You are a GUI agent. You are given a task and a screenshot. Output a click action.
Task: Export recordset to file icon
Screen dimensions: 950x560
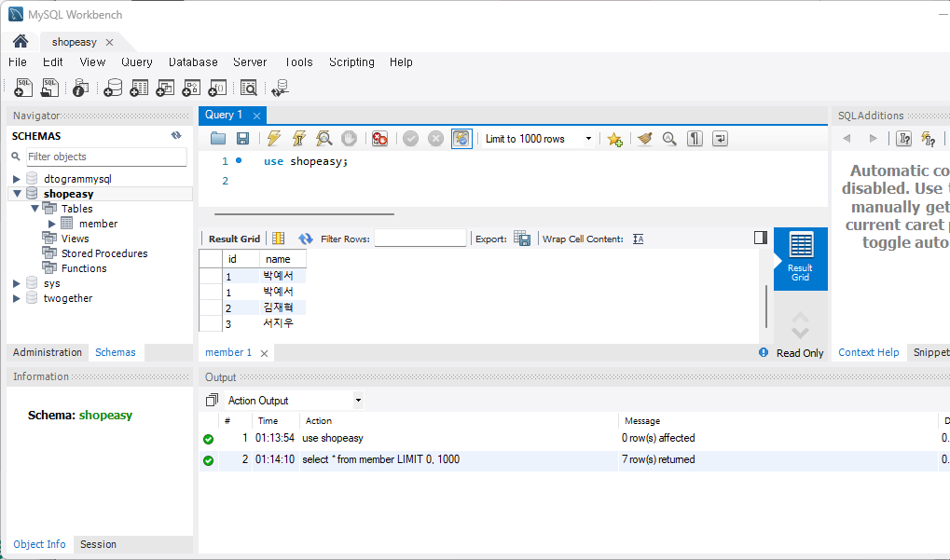(x=522, y=239)
